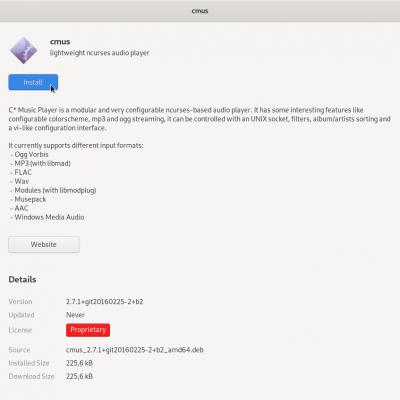Click the Updated value Never
This screenshot has width=400, height=400.
pyautogui.click(x=75, y=315)
